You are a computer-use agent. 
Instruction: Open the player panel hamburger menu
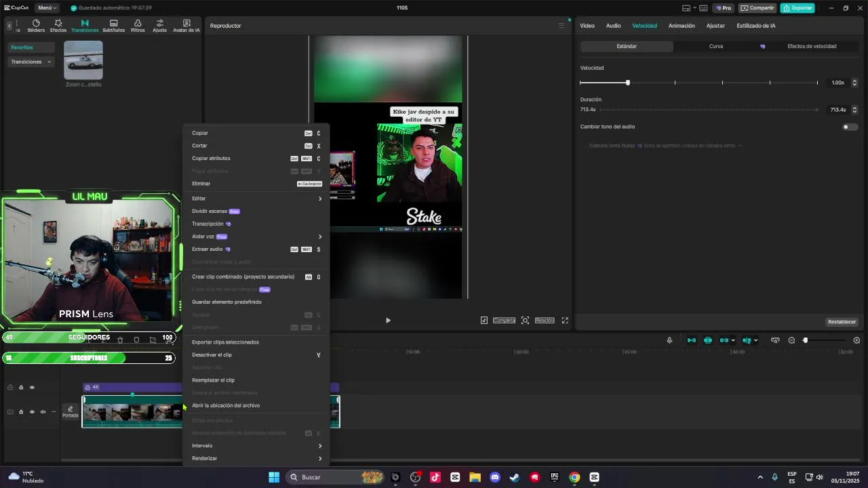pyautogui.click(x=561, y=26)
